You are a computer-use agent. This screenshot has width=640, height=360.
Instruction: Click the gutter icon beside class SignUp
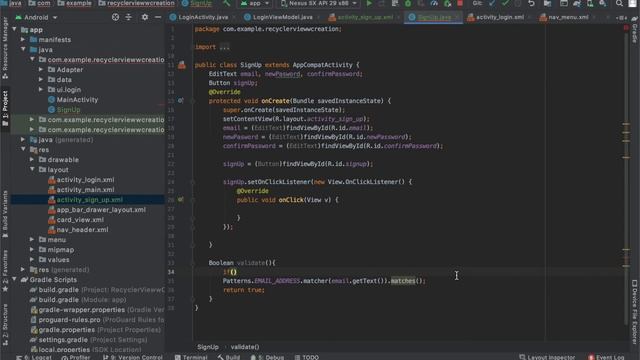[182, 65]
